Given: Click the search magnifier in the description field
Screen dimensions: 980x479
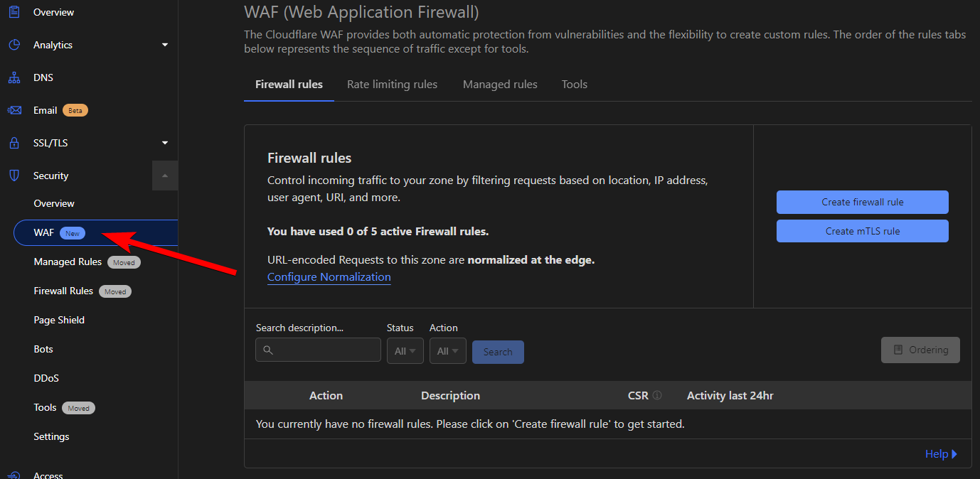Looking at the screenshot, I should coord(267,350).
